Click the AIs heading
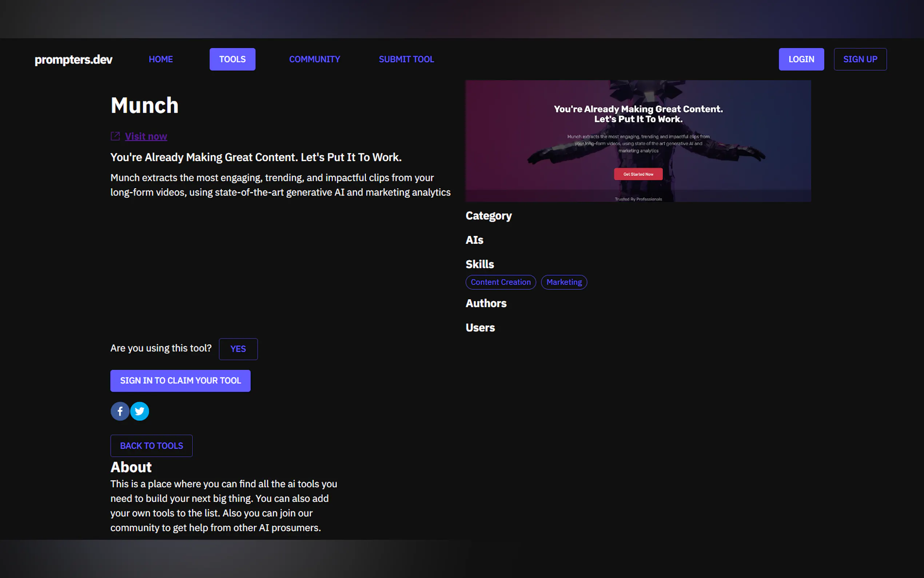Screen dimensions: 924x578 (474, 240)
